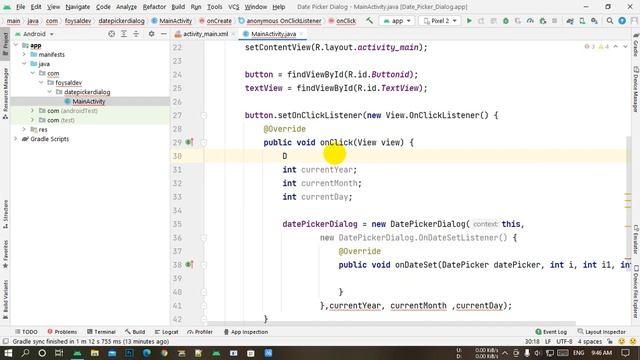Open the Profiler tool window
The height and width of the screenshot is (360, 640).
tap(200, 332)
